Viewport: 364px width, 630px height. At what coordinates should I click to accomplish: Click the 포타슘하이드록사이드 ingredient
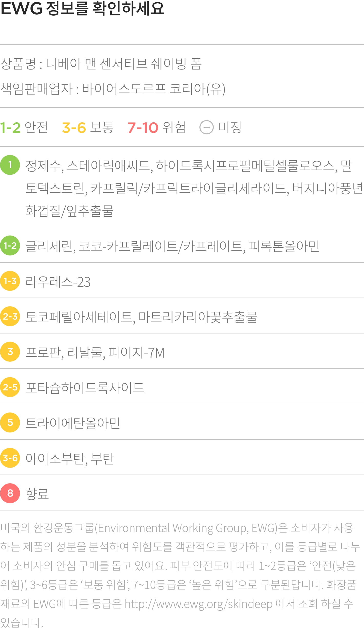tap(85, 388)
